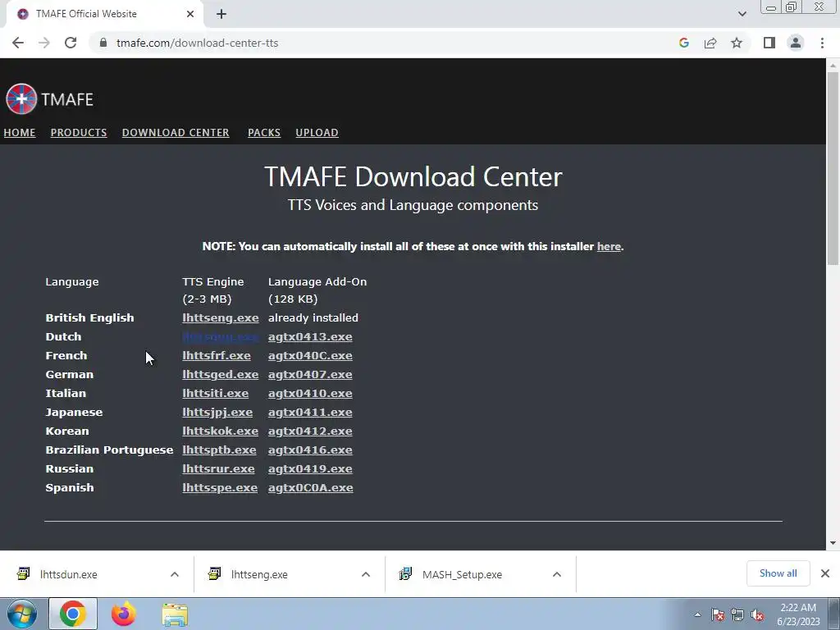This screenshot has height=630, width=840.
Task: Download agtx0416.exe Portuguese add-on
Action: pos(310,450)
